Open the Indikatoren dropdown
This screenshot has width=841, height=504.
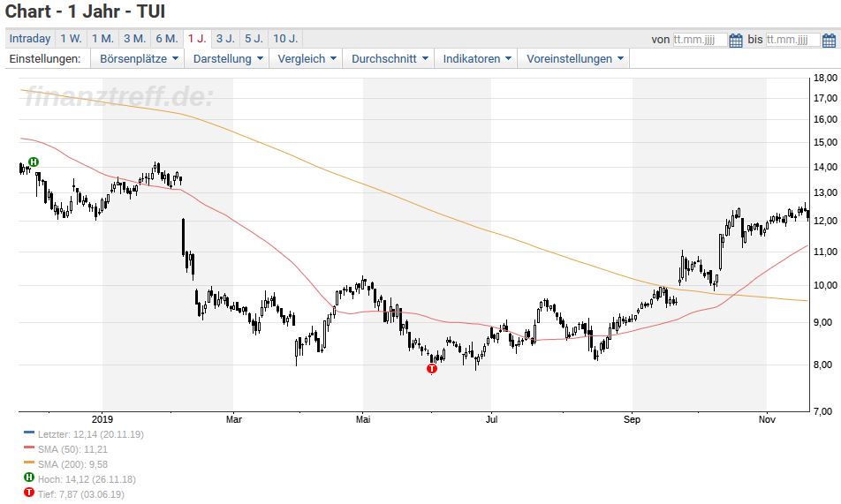476,59
